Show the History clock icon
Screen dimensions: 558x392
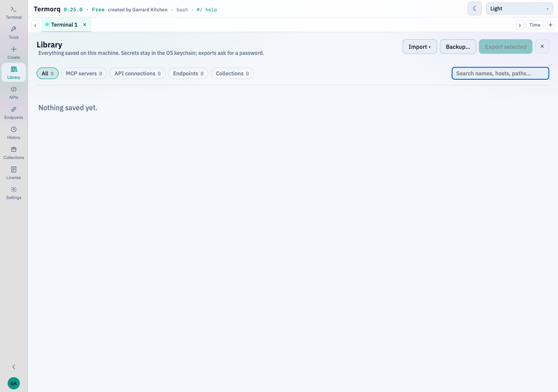click(14, 132)
